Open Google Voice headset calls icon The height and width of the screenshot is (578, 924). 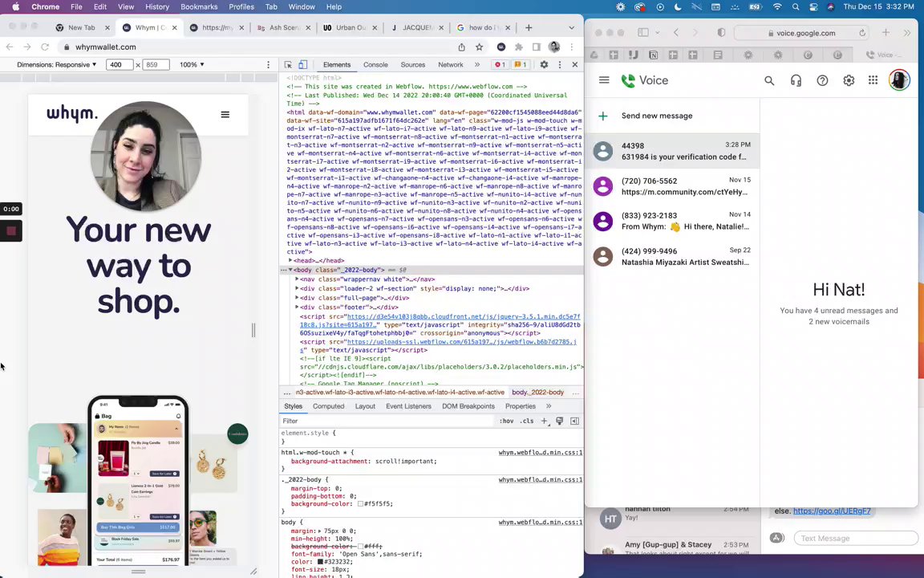[x=796, y=81]
